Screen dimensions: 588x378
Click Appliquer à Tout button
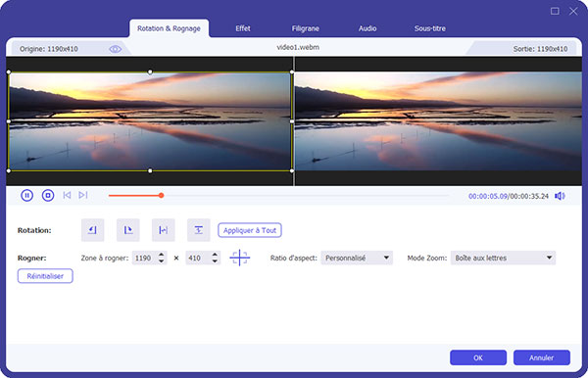click(250, 230)
